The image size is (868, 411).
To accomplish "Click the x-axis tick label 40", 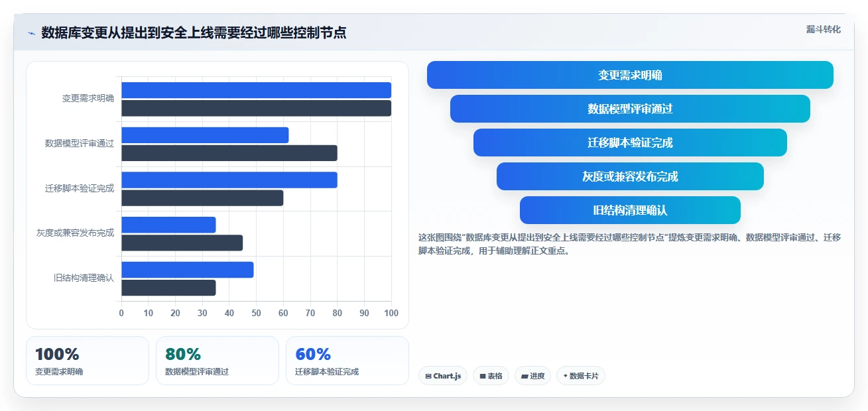I will pyautogui.click(x=229, y=313).
